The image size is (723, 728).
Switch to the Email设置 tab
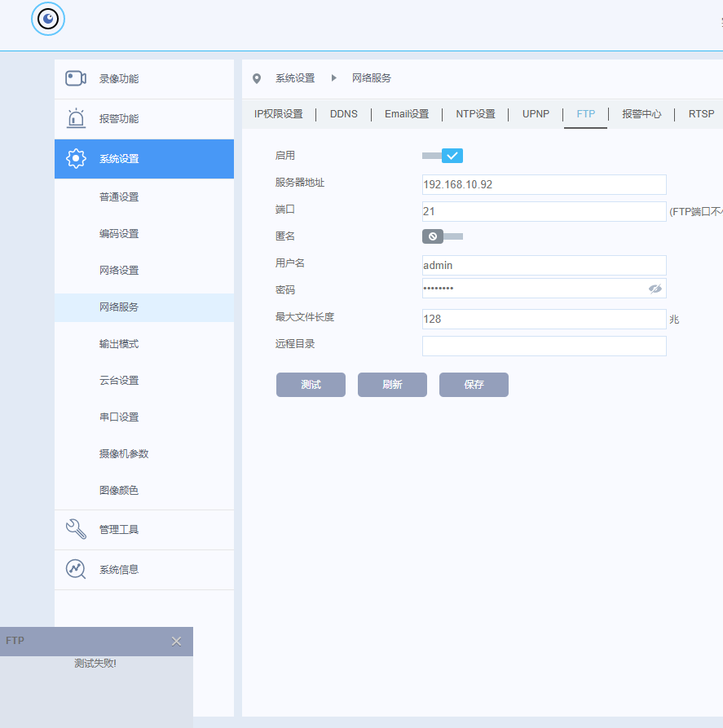[407, 114]
